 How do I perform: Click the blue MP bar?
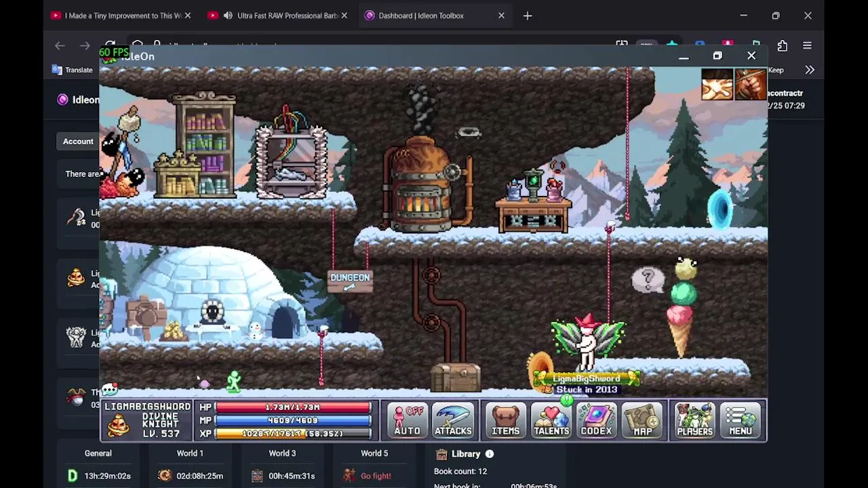[x=294, y=420]
